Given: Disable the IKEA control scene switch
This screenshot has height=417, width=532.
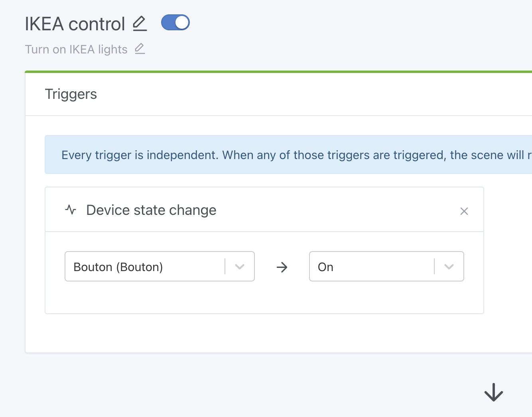Looking at the screenshot, I should [x=175, y=23].
